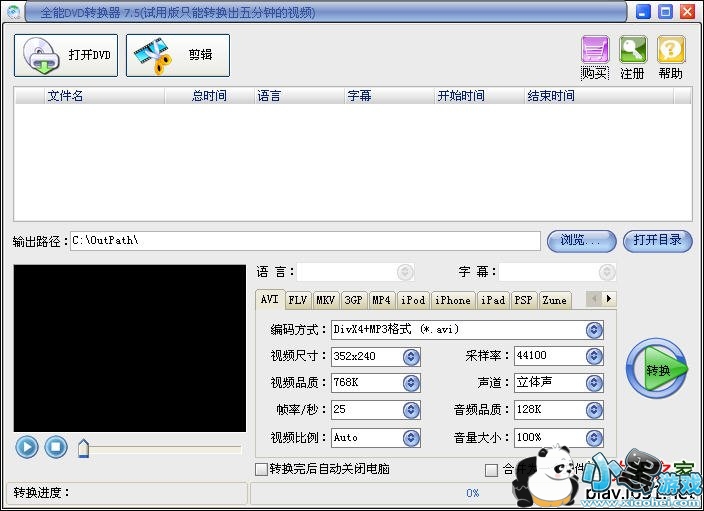Screen dimensions: 704x511
Task: Click the start time (开始时间) column header
Action: (479, 96)
